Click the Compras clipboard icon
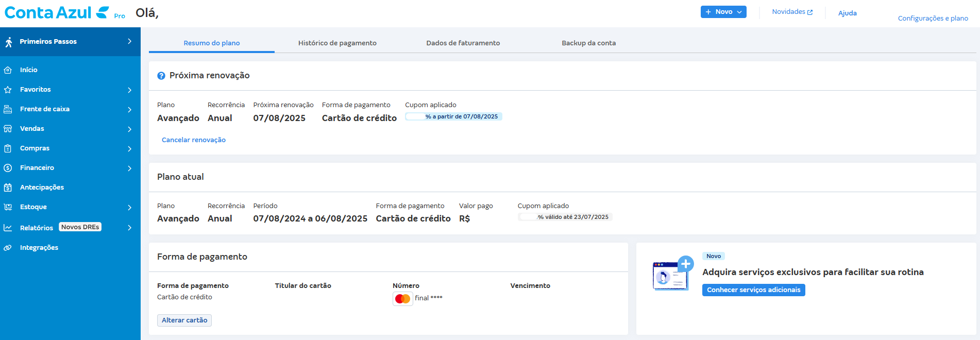 (8, 148)
